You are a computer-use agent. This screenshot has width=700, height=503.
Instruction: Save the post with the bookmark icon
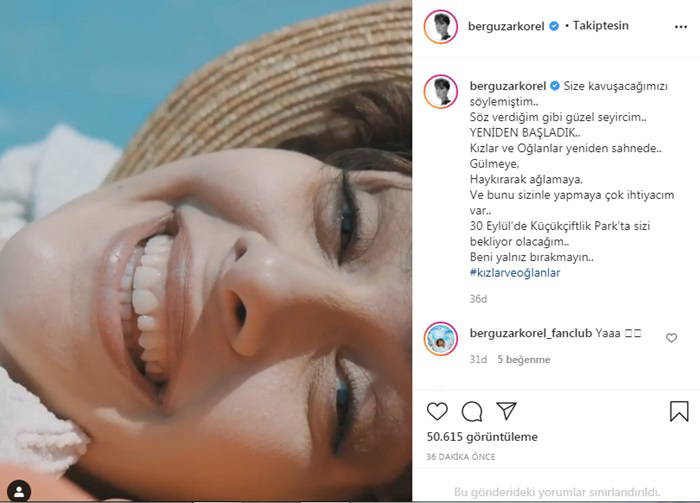pos(679,411)
